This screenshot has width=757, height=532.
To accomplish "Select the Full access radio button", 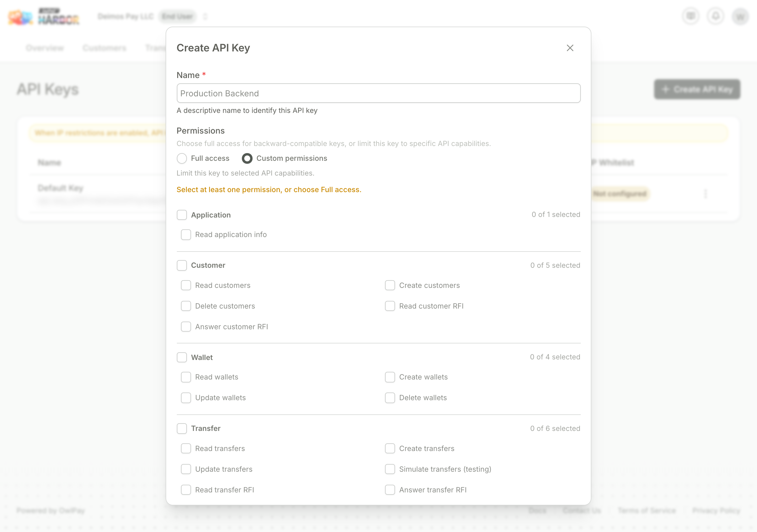I will coord(182,158).
